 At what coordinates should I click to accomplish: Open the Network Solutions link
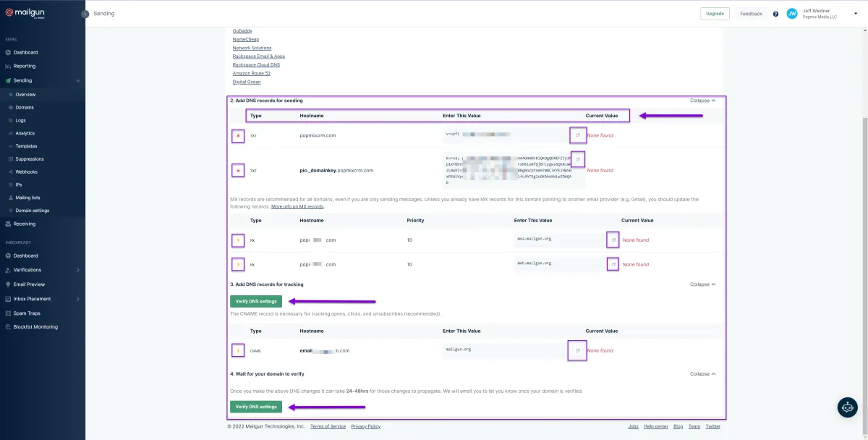(252, 48)
